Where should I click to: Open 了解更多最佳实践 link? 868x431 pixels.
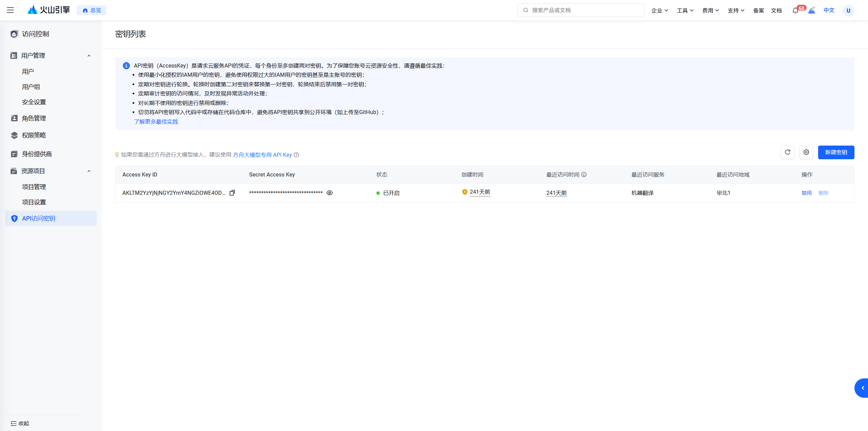tap(156, 121)
